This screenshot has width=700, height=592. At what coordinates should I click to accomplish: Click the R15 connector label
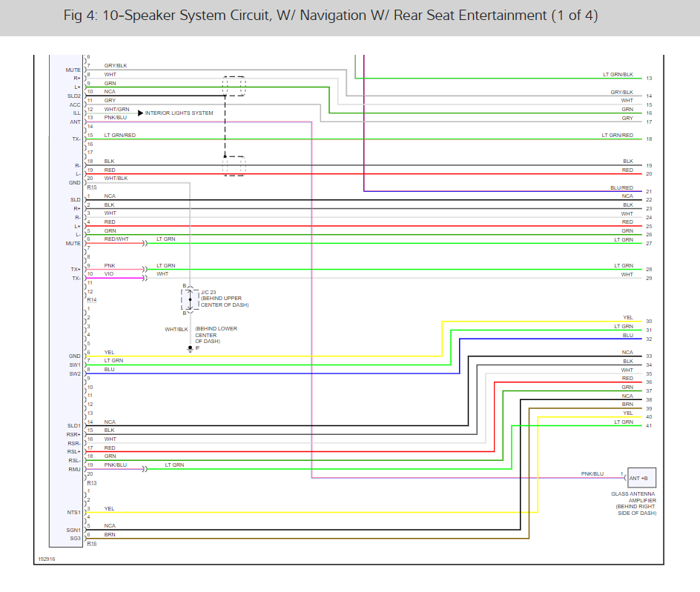pyautogui.click(x=92, y=187)
